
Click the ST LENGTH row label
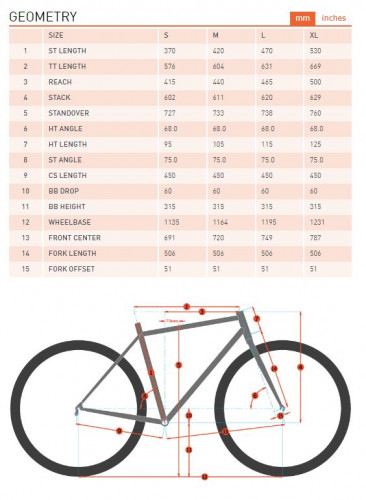(67, 51)
